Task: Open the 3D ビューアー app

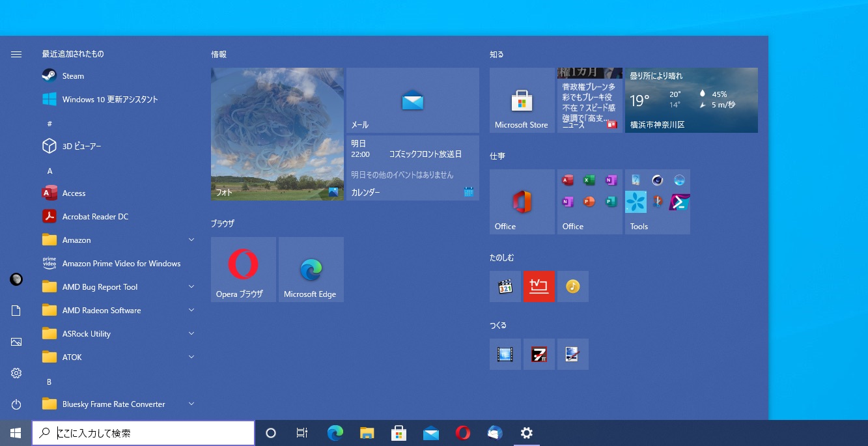Action: coord(117,146)
